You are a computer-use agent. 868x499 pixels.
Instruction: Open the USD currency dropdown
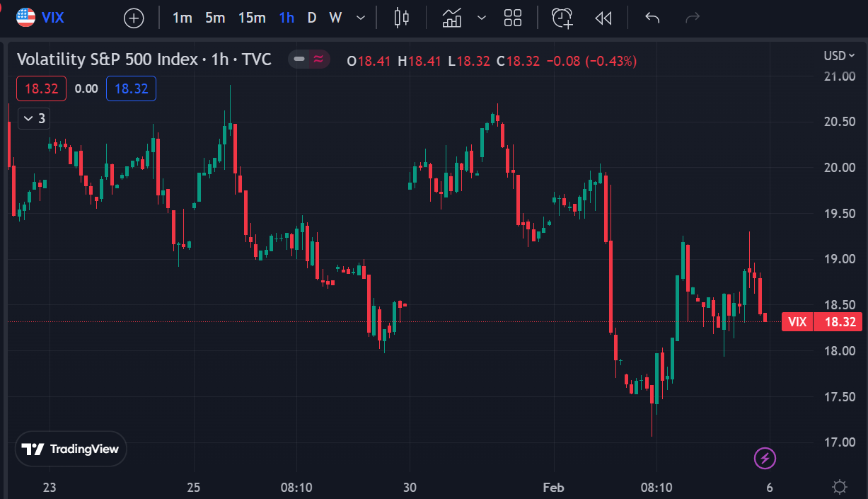[840, 56]
